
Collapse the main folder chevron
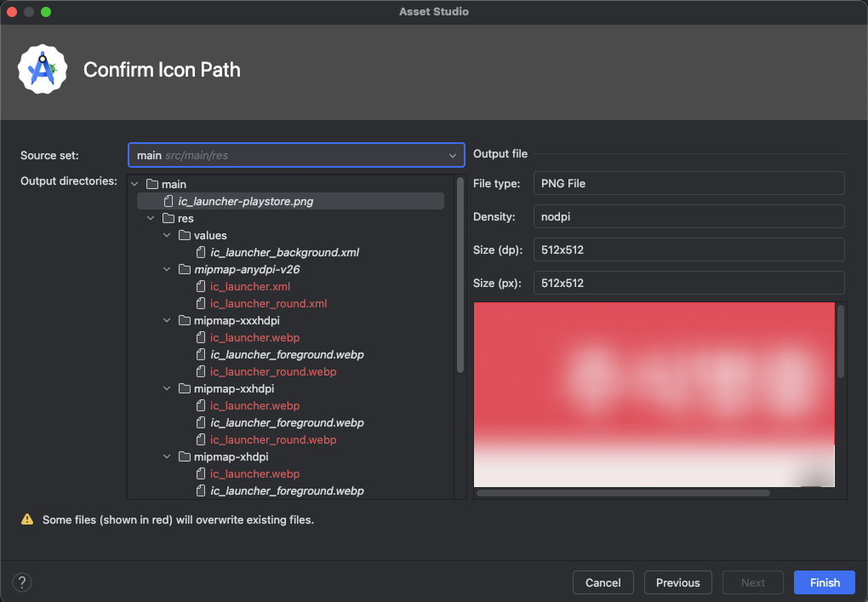pos(134,184)
